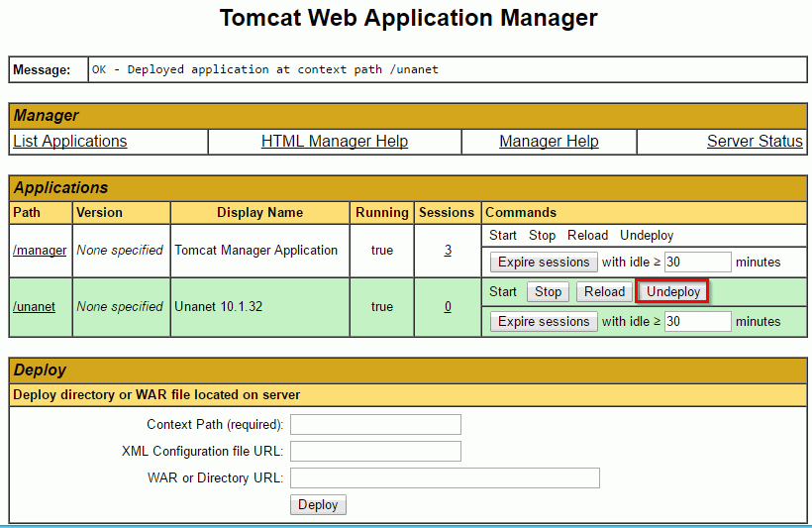
Task: Reload the Unanet application
Action: point(604,292)
